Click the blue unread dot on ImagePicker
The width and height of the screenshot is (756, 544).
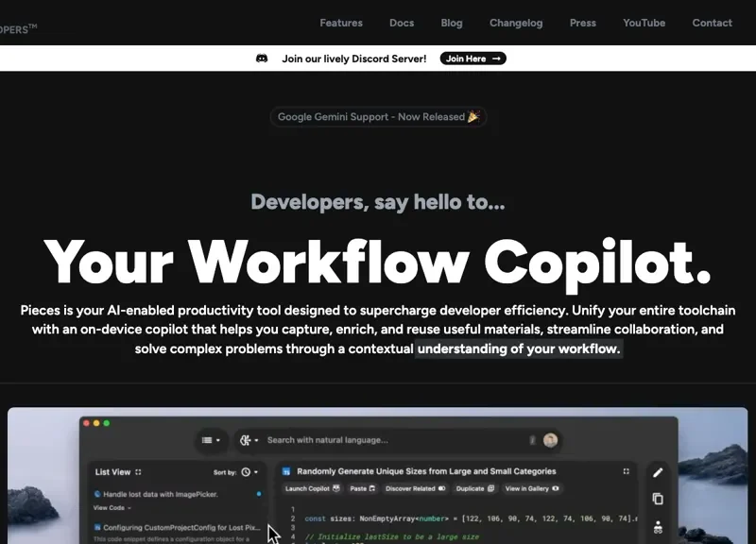click(259, 494)
